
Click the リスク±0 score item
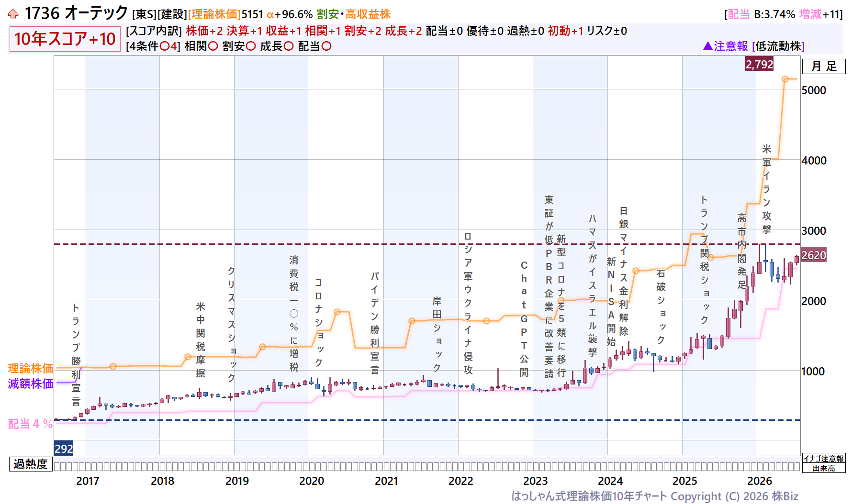coord(607,31)
